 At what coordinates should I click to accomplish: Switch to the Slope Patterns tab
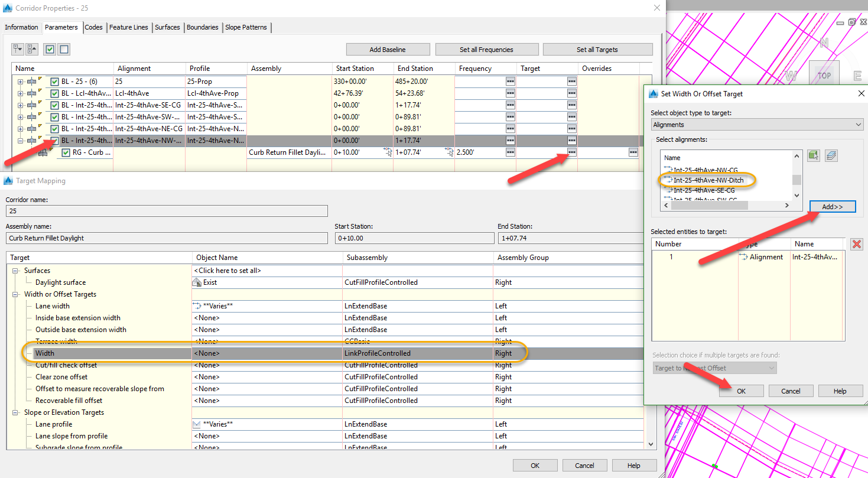coord(246,27)
